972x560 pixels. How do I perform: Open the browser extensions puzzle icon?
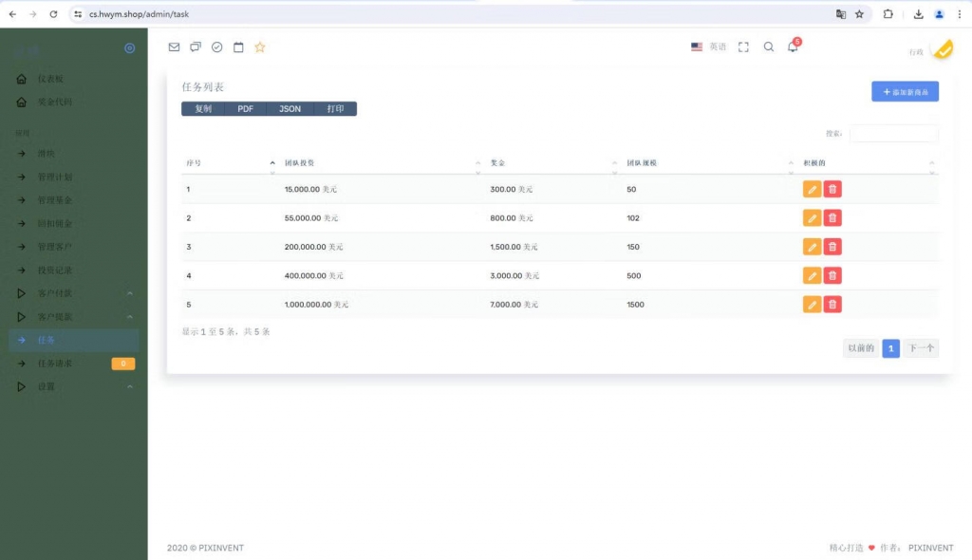(x=888, y=14)
